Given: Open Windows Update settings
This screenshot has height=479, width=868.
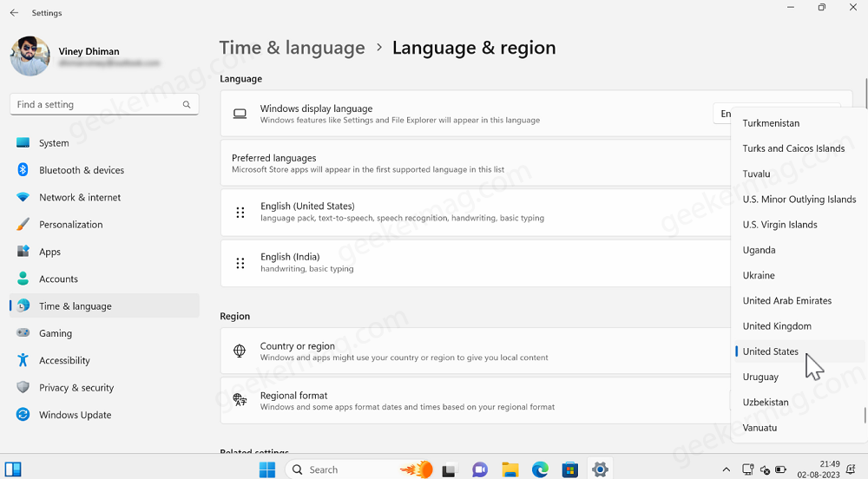Looking at the screenshot, I should [104, 415].
